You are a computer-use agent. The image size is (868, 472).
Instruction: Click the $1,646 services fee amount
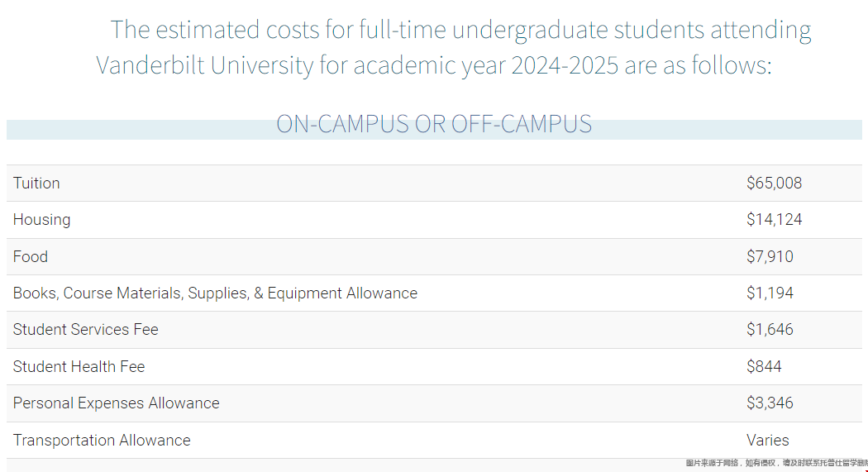click(770, 330)
